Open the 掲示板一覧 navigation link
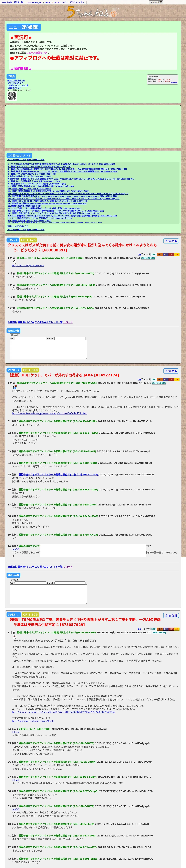This screenshot has height=868, width=186. 19,2
